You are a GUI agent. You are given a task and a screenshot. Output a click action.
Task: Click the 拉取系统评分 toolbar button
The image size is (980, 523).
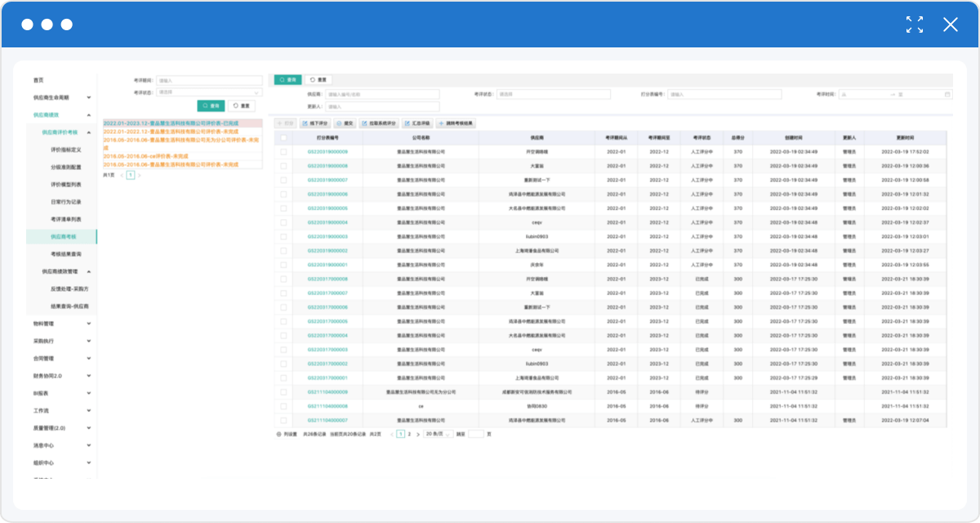(378, 123)
